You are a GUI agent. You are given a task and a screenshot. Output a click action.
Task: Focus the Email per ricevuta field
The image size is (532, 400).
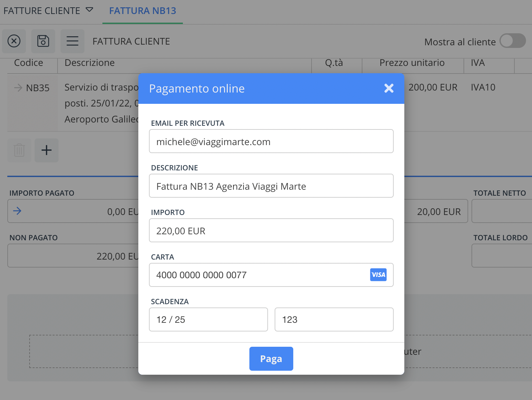271,141
